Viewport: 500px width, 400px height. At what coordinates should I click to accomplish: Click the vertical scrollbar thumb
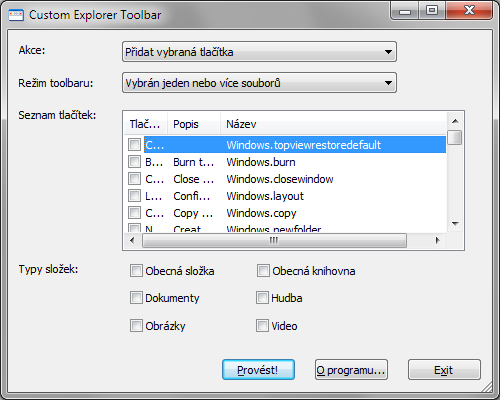(455, 137)
